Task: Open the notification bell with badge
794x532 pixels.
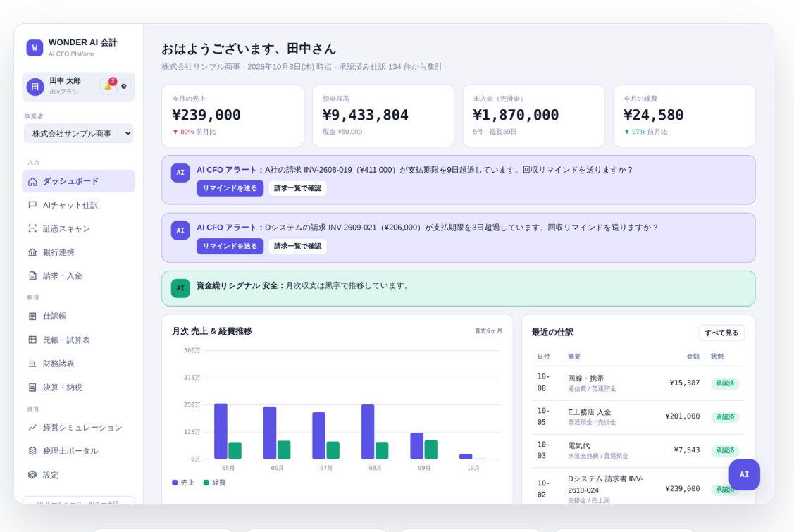Action: point(108,86)
